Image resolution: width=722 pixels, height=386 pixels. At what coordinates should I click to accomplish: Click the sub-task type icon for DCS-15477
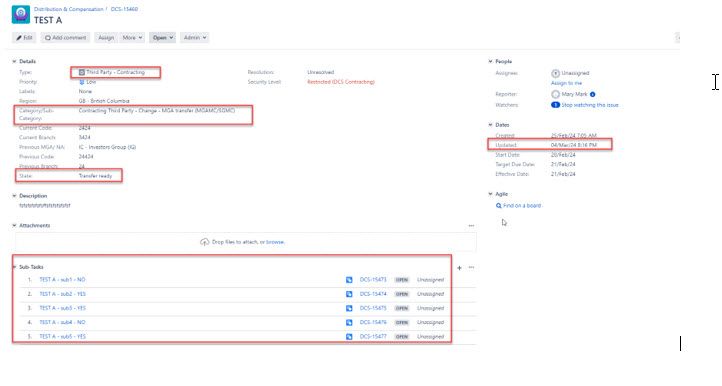tap(349, 337)
